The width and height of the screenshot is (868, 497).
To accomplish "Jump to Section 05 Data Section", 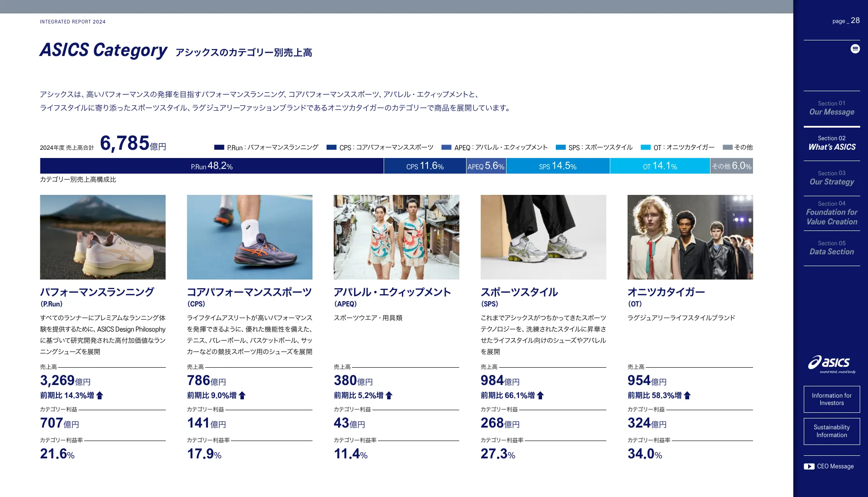I will 832,248.
